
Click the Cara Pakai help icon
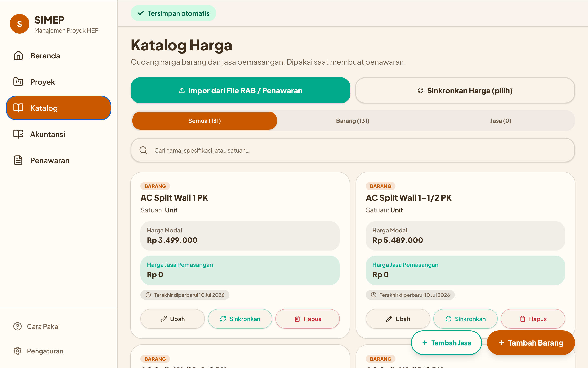pyautogui.click(x=18, y=326)
